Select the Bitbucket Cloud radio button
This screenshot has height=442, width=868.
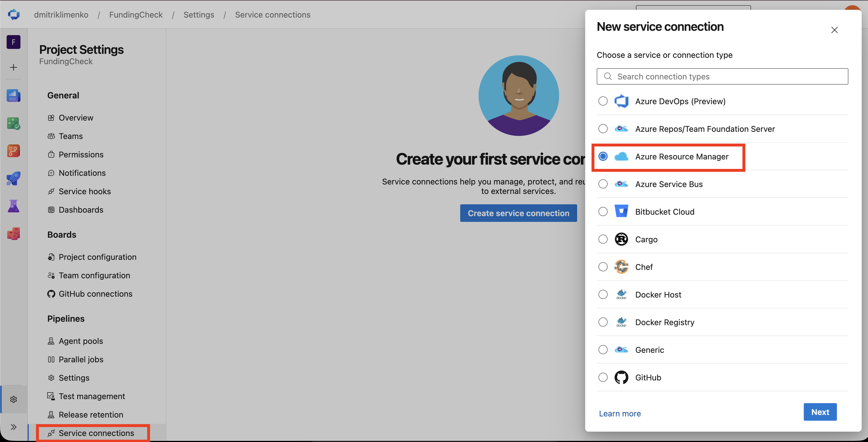[x=603, y=212]
